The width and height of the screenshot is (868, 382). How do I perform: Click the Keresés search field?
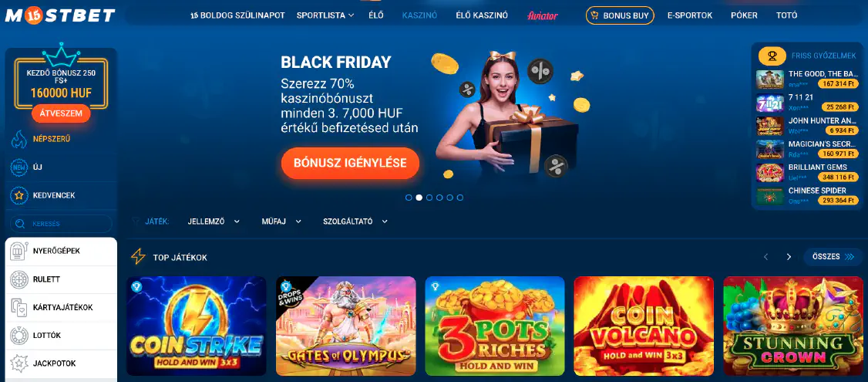coord(61,224)
